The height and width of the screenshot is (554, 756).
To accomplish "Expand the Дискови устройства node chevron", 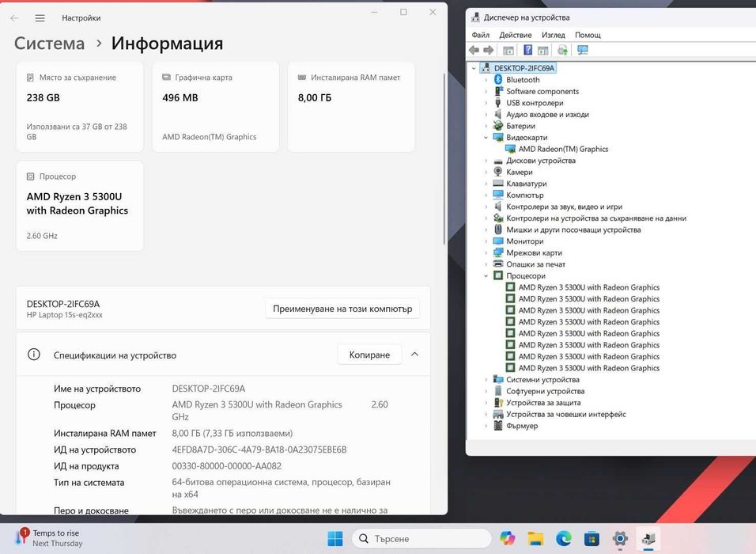I will click(486, 161).
